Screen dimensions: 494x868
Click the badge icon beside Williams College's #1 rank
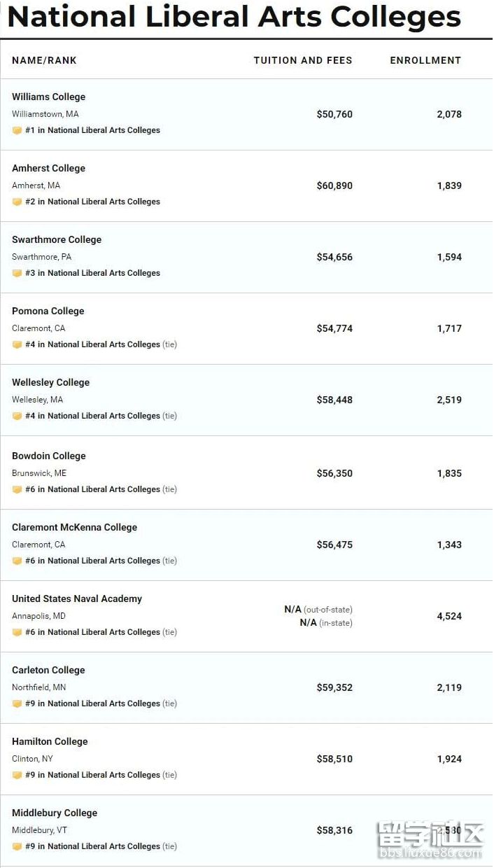tap(17, 130)
